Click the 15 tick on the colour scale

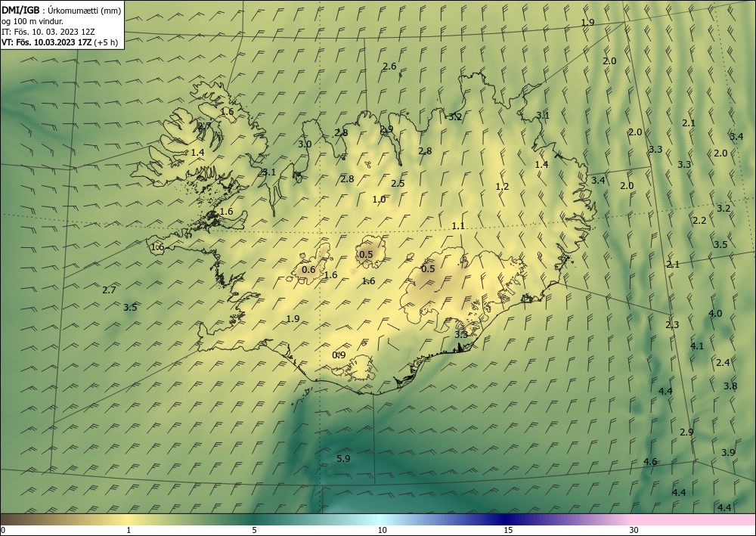[508, 530]
